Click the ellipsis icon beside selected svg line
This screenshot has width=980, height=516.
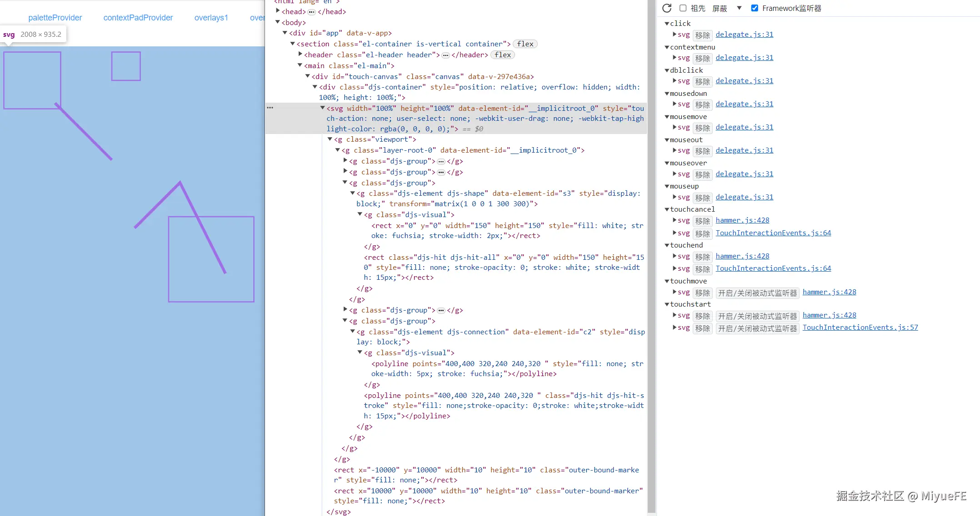click(270, 108)
